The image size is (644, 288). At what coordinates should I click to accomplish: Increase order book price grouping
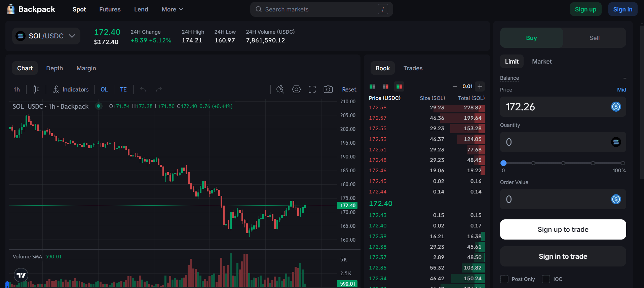(480, 86)
